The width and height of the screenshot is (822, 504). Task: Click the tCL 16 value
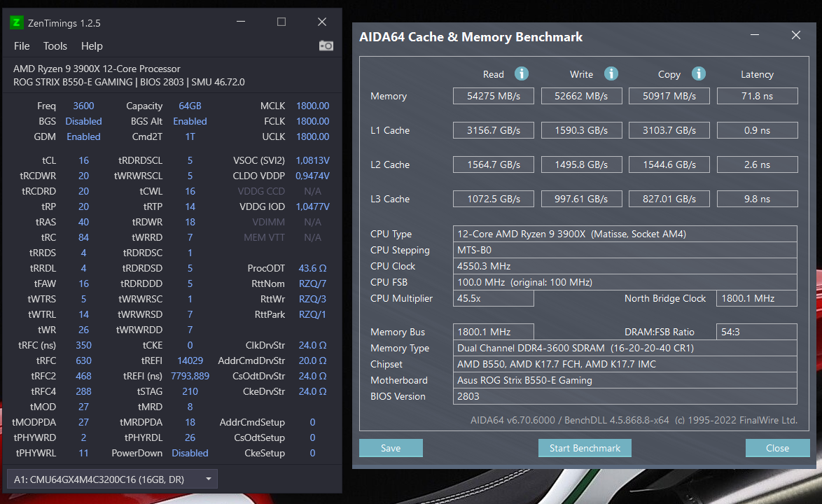tap(83, 160)
